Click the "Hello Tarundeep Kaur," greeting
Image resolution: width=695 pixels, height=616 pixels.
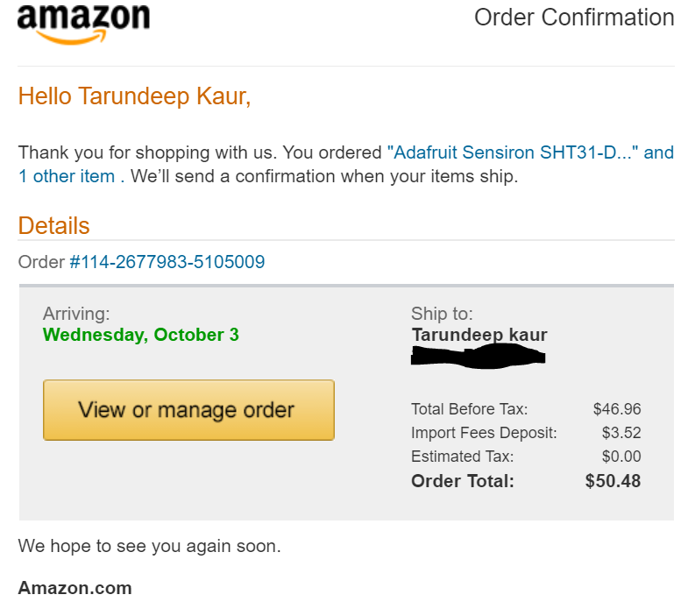pyautogui.click(x=134, y=96)
